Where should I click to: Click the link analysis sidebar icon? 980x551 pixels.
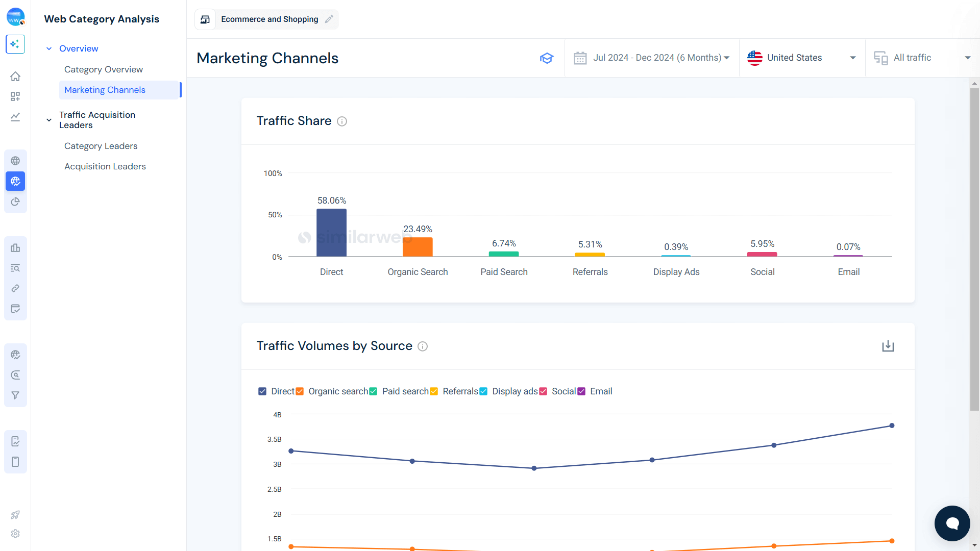15,288
